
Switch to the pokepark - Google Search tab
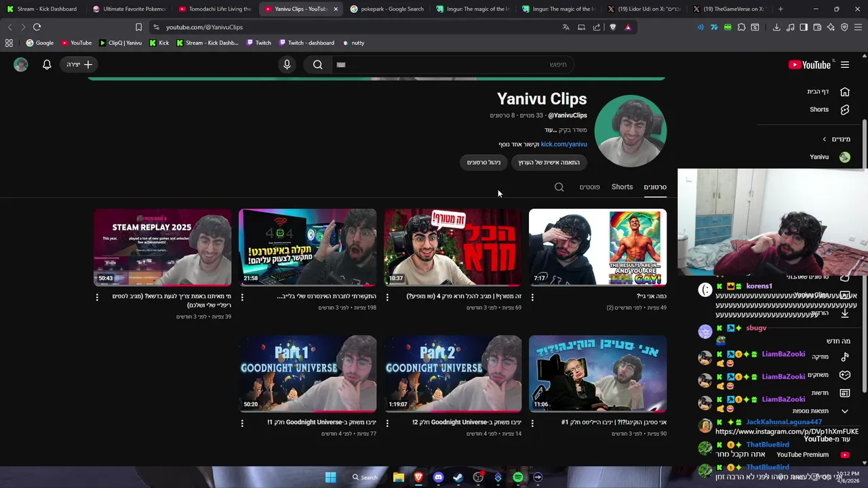[x=387, y=9]
